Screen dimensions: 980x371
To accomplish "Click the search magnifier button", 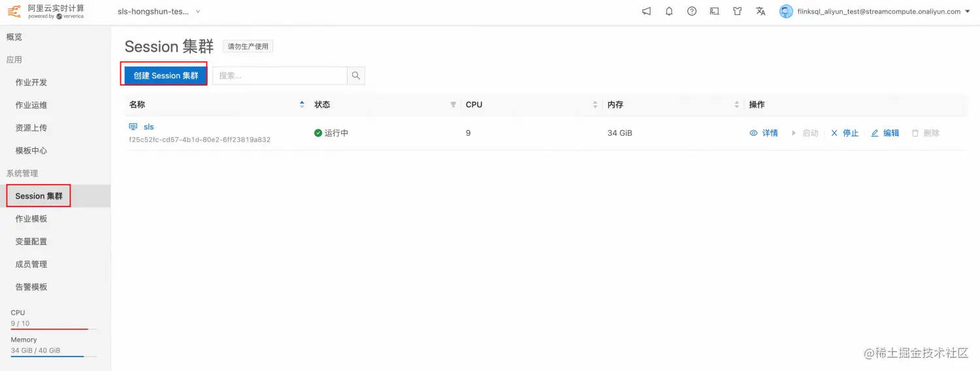I will point(356,76).
